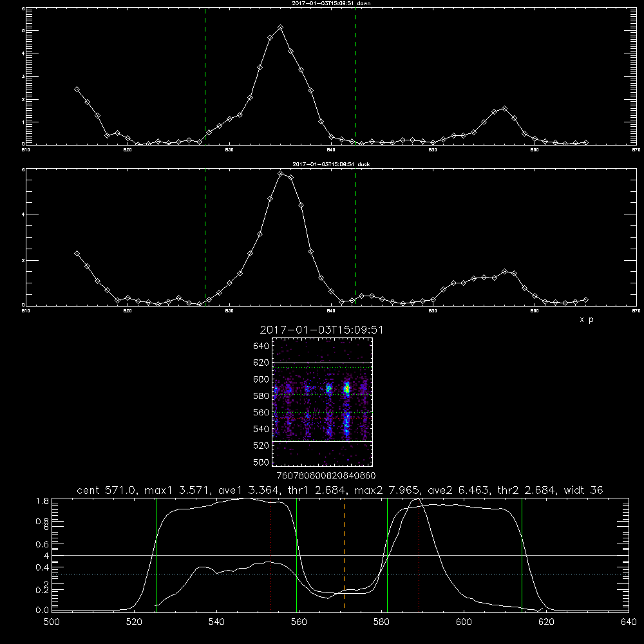This screenshot has width=644, height=644.
Task: Click the heatmap y-axis label '540'
Action: [261, 429]
